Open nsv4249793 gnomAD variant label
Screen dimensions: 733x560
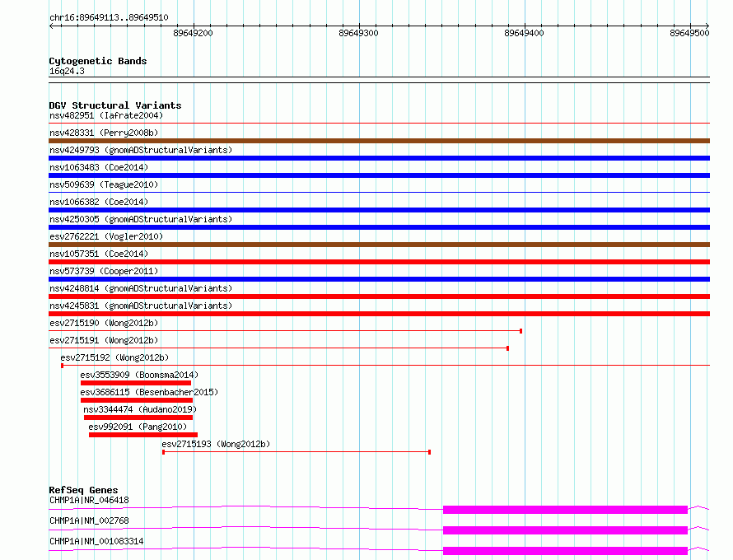(141, 150)
